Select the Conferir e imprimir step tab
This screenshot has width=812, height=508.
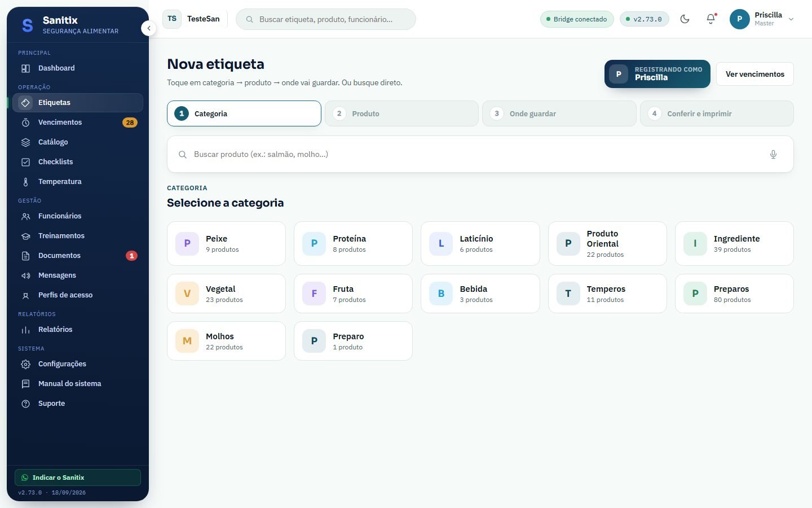pos(717,113)
